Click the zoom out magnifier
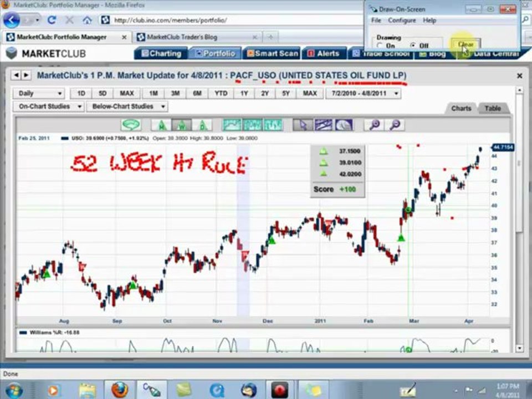This screenshot has height=399, width=532. (395, 125)
